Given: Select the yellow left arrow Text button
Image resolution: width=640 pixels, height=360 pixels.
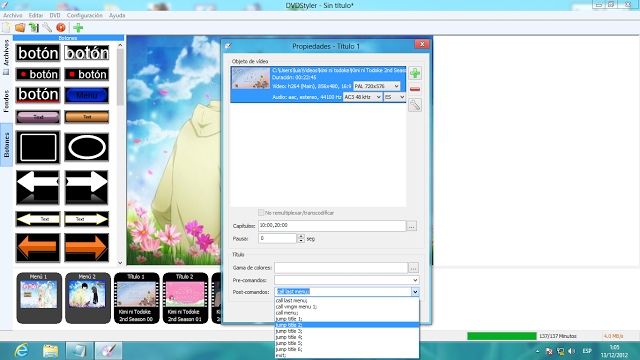Looking at the screenshot, I should pyautogui.click(x=38, y=219).
